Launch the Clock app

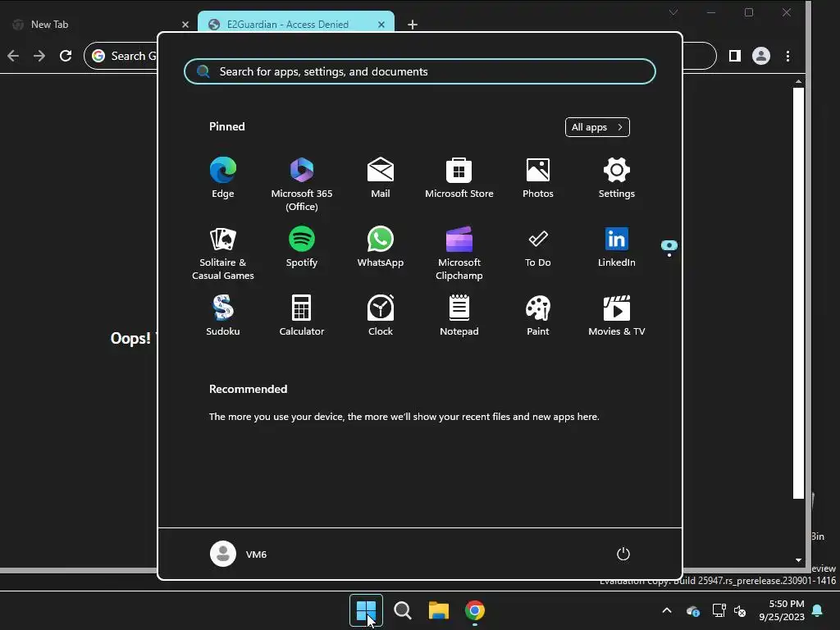381,316
